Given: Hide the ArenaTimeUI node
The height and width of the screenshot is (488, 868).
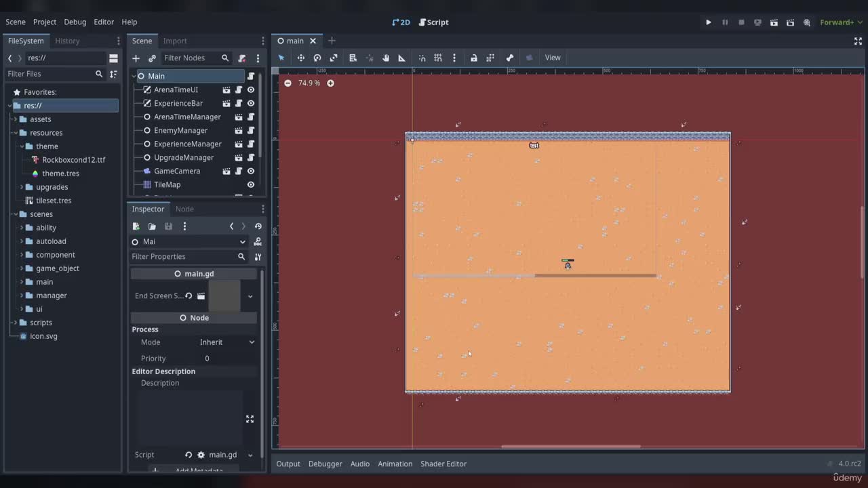Looking at the screenshot, I should pyautogui.click(x=251, y=89).
